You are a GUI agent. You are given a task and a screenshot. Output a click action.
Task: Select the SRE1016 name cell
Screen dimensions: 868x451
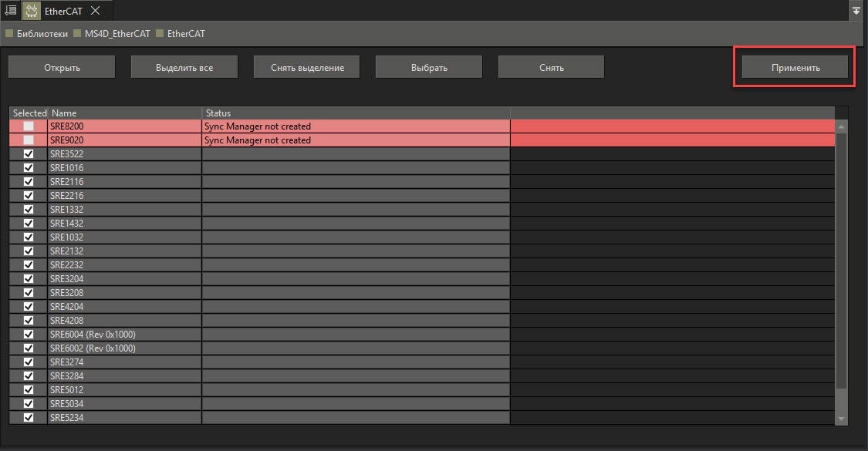coord(125,167)
